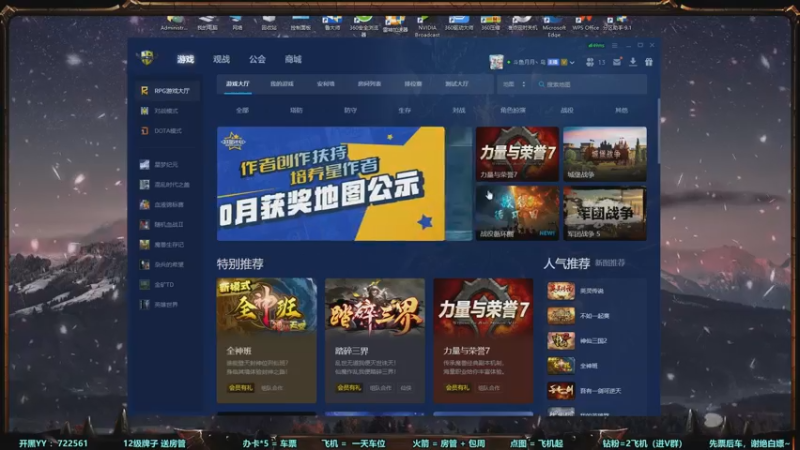Open the RPG游戏大厅 sidebar entry
Image resolution: width=800 pixels, height=450 pixels.
pos(167,91)
